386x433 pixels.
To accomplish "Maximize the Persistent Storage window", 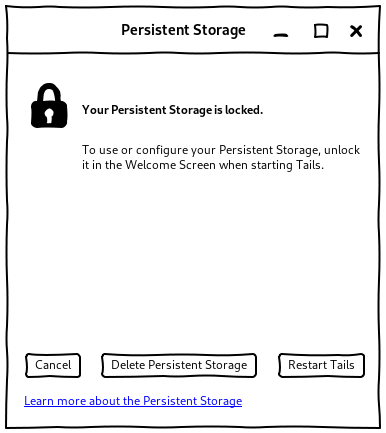I will pos(321,31).
